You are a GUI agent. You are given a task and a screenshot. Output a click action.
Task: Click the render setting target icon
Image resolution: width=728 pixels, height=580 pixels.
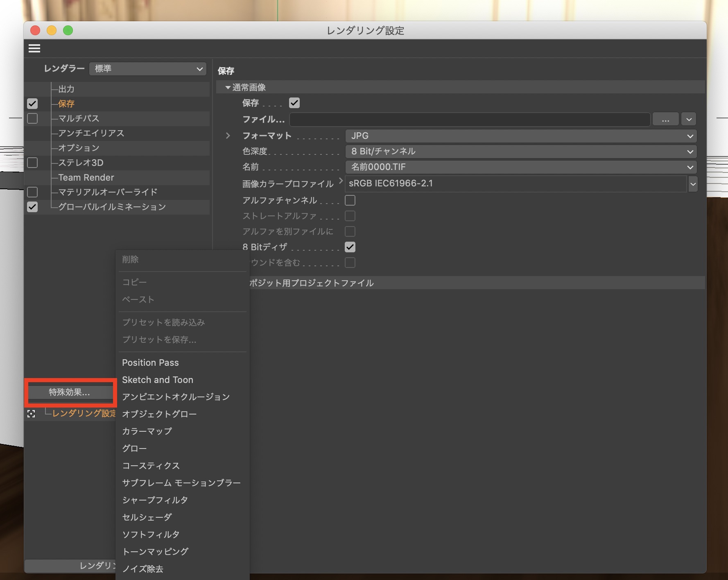coord(31,414)
